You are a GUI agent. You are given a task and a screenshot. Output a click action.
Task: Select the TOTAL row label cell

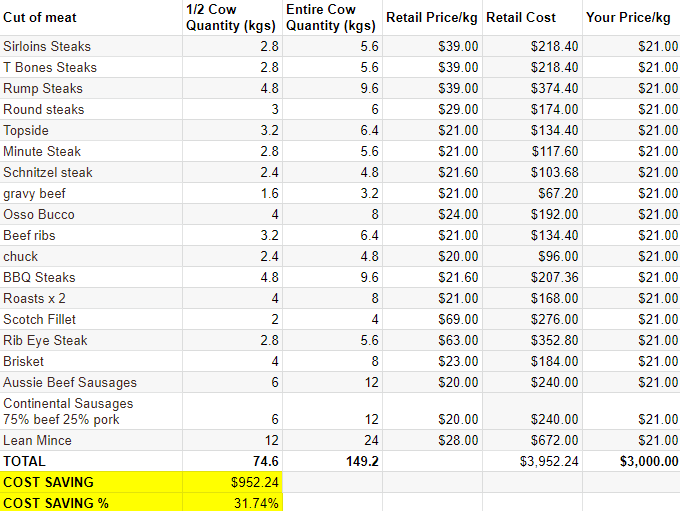point(91,461)
